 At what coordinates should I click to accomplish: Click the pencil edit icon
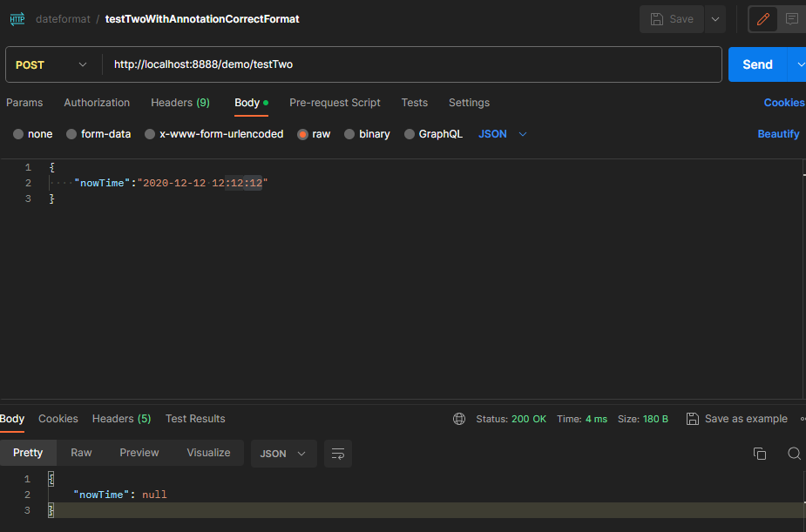pyautogui.click(x=763, y=19)
